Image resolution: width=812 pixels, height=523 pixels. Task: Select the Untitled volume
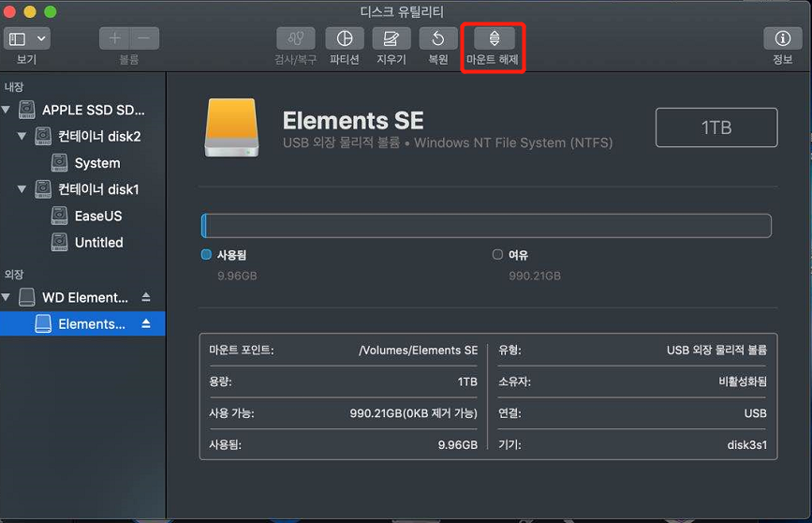pyautogui.click(x=82, y=242)
